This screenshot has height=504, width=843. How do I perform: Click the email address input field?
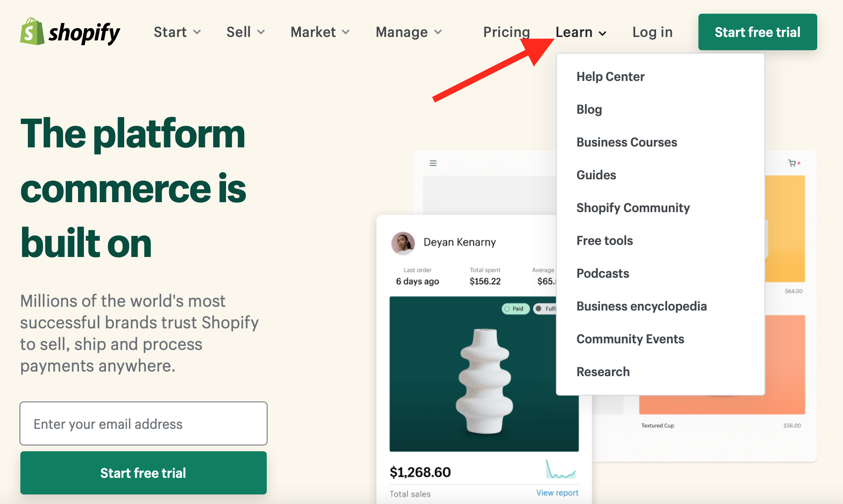point(143,423)
